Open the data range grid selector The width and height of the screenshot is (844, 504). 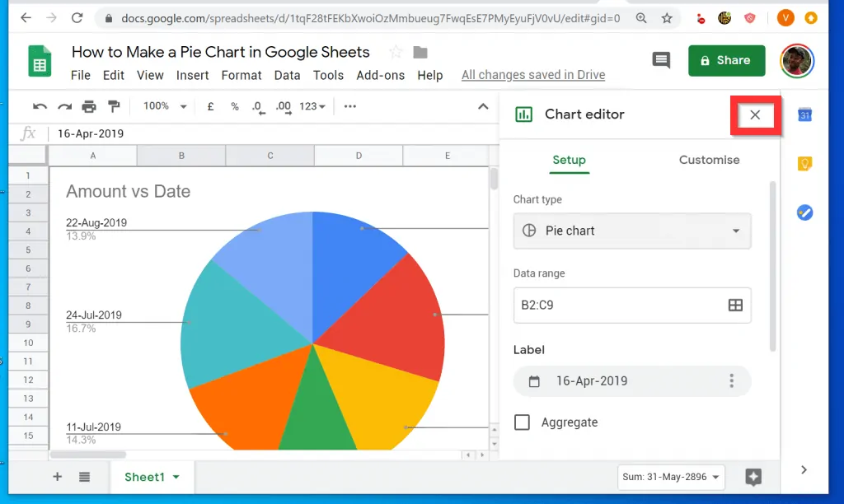(734, 305)
